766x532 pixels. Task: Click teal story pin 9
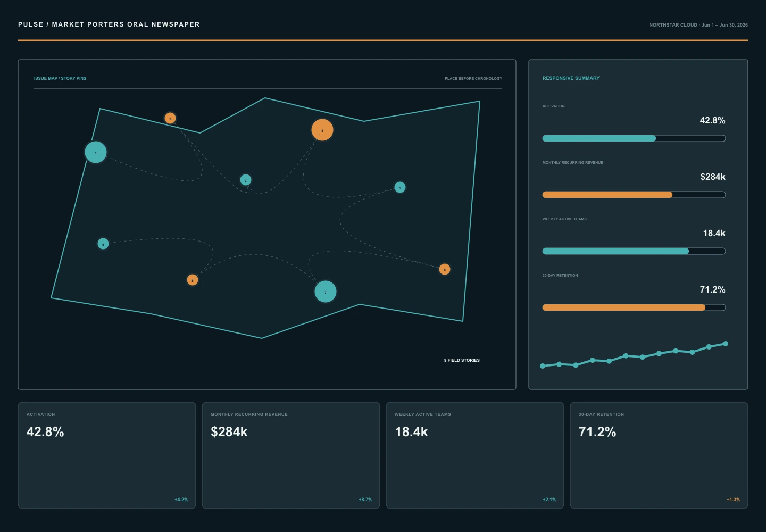(x=103, y=244)
